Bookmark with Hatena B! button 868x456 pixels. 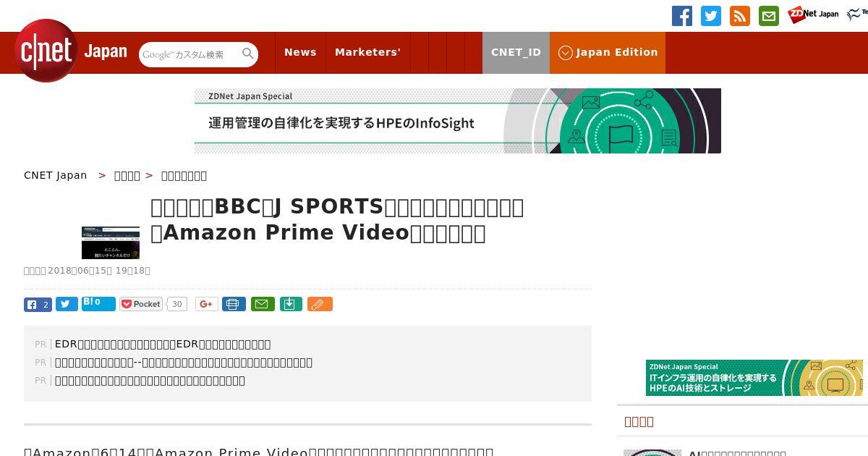98,304
